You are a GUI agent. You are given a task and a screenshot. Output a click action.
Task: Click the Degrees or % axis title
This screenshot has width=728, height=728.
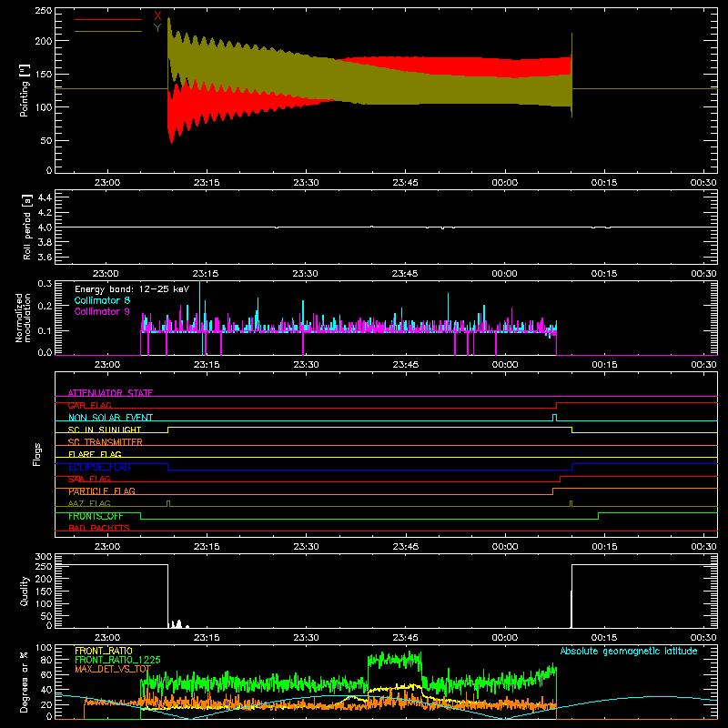click(x=25, y=682)
